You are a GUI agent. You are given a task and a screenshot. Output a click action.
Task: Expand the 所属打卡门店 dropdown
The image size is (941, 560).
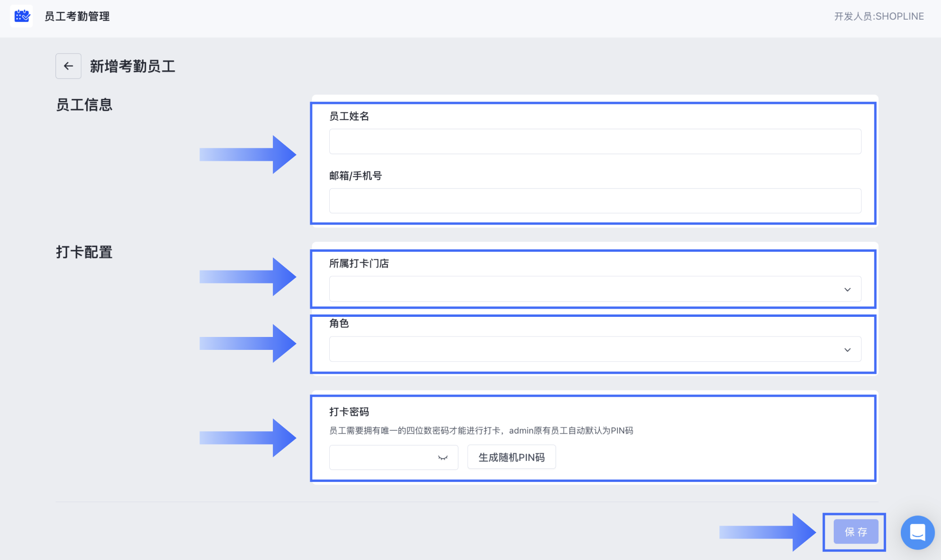595,289
